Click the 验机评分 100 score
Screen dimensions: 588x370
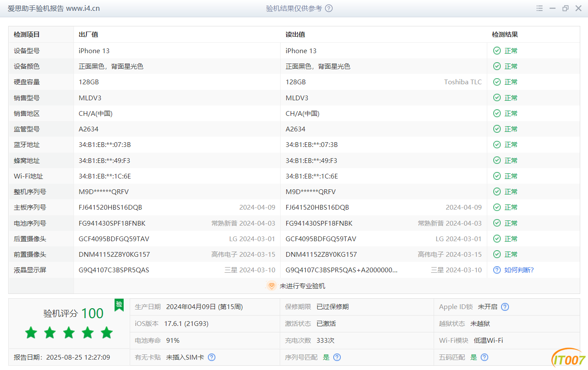(x=73, y=313)
